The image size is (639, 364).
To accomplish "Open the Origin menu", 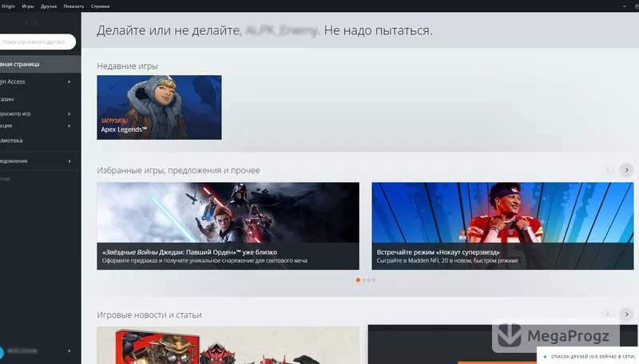I will [8, 6].
